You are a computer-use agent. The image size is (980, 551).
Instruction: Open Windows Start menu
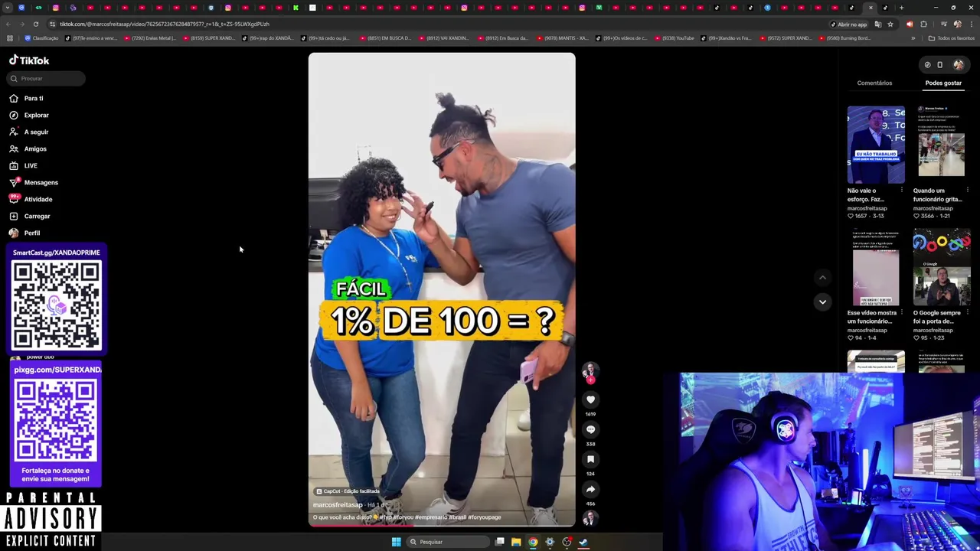(396, 542)
